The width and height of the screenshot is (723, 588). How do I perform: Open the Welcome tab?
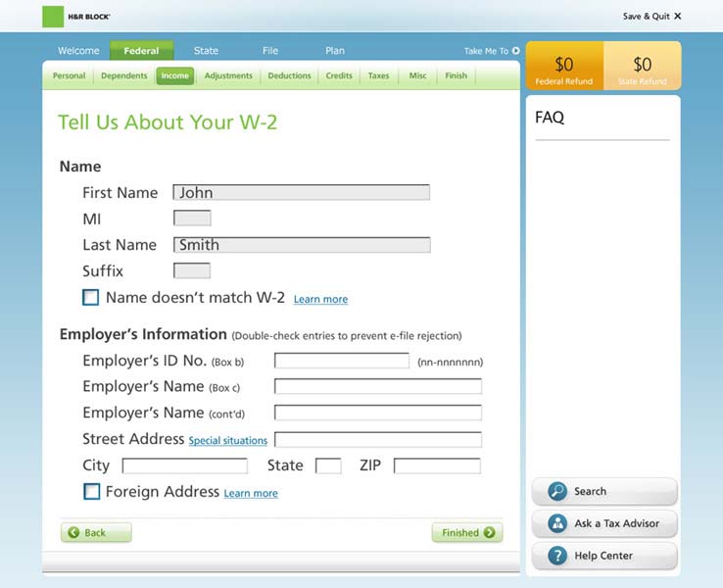coord(78,51)
